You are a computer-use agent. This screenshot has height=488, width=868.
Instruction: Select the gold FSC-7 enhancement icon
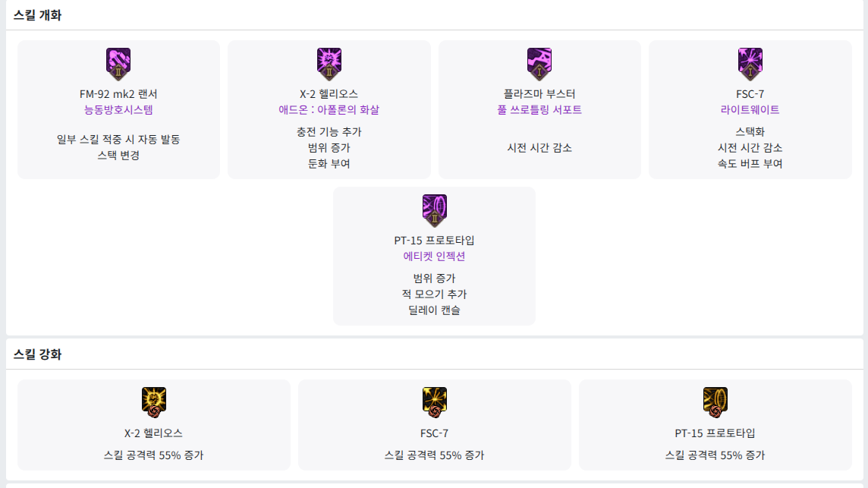[435, 402]
